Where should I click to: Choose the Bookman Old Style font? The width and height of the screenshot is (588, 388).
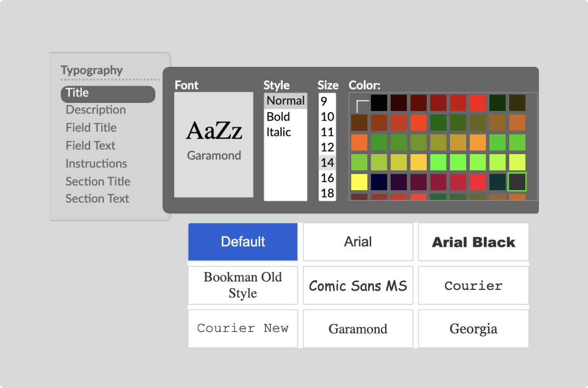coord(243,286)
